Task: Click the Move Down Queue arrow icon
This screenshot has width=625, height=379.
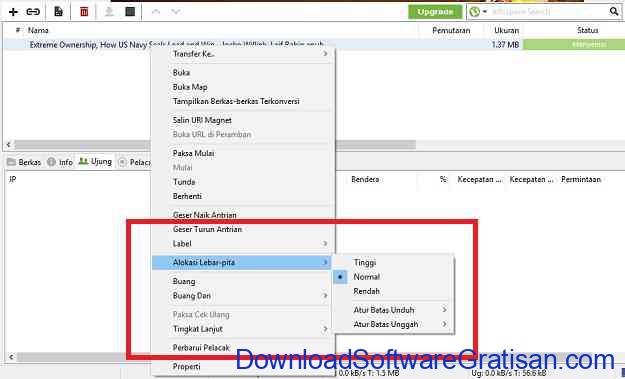Action: (176, 12)
